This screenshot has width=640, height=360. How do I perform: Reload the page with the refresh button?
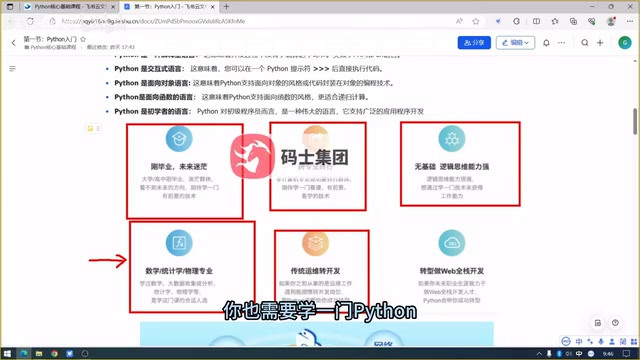point(31,21)
